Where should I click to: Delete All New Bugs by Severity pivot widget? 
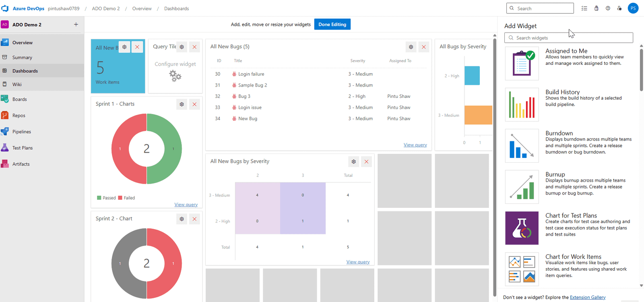click(x=366, y=161)
